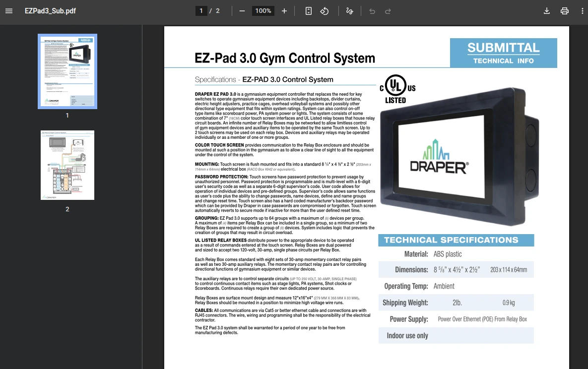
Task: Select the page number input field
Action: (x=201, y=11)
